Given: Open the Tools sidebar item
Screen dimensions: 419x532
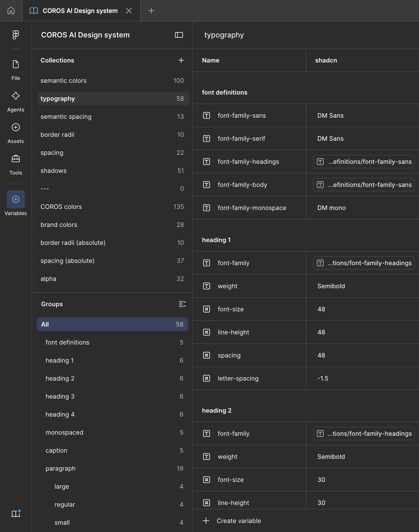Looking at the screenshot, I should tap(16, 164).
